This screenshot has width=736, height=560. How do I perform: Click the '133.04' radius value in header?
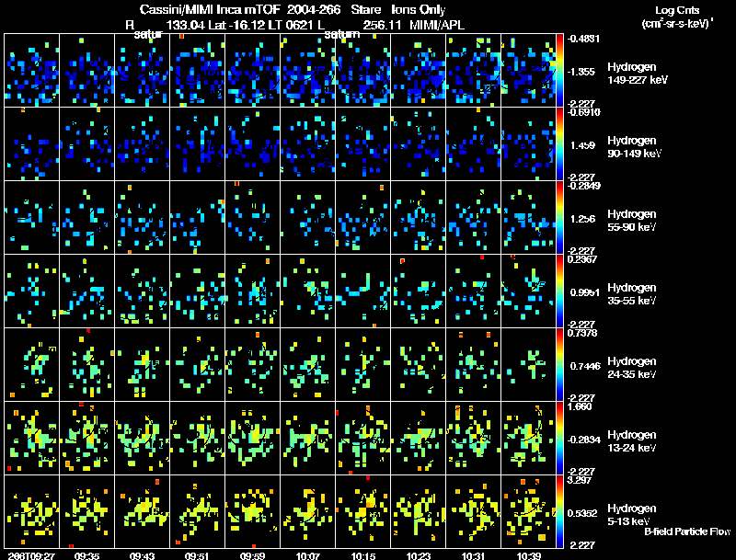tap(186, 25)
